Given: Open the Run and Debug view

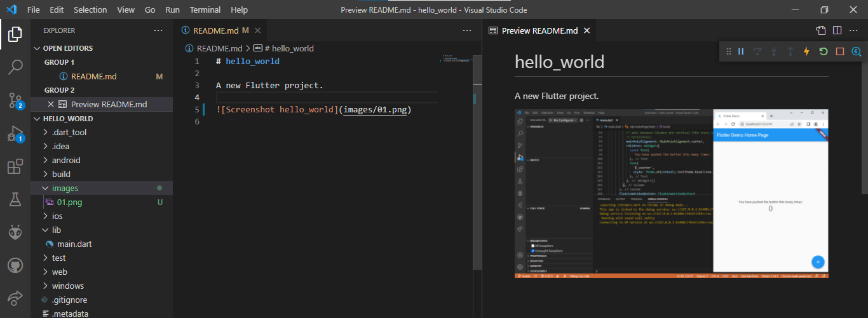Looking at the screenshot, I should click(x=15, y=133).
